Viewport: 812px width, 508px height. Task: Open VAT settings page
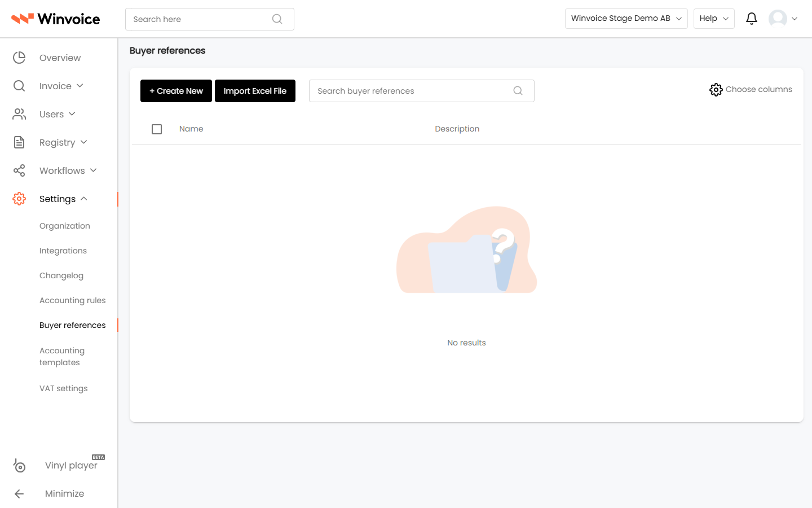point(64,388)
